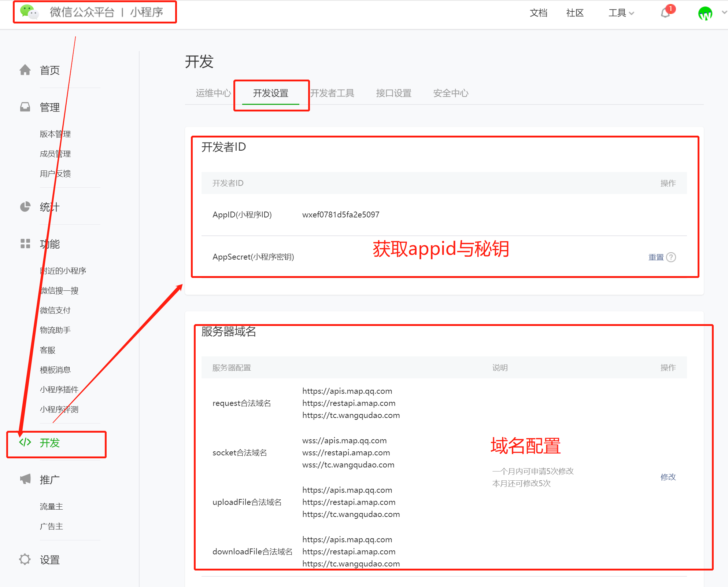Open 设置 in the sidebar

(x=50, y=560)
